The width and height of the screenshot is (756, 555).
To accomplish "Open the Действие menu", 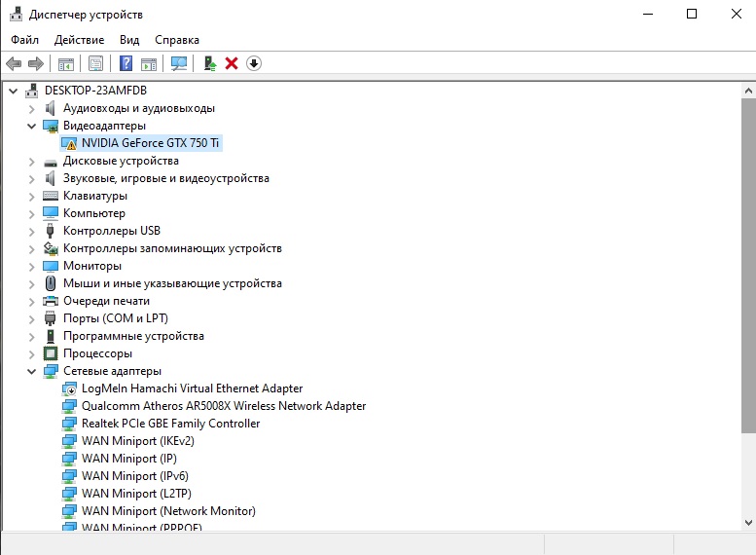I will [79, 40].
